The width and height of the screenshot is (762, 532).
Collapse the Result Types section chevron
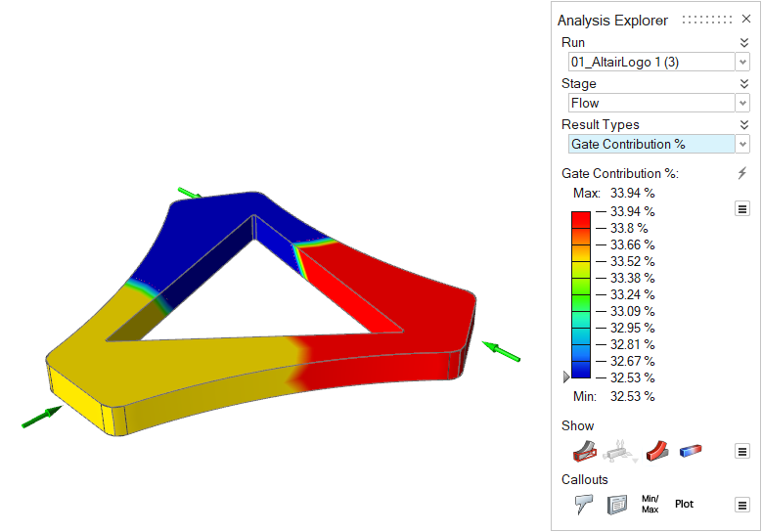click(744, 125)
